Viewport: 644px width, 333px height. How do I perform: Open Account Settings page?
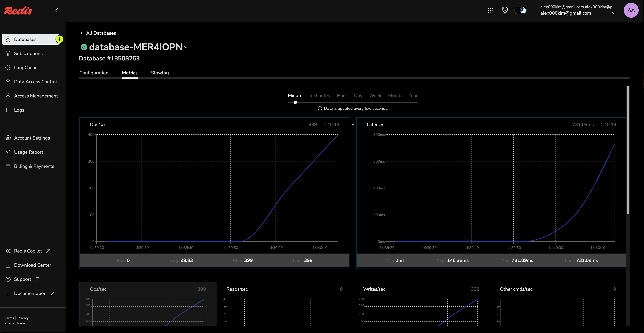(32, 138)
